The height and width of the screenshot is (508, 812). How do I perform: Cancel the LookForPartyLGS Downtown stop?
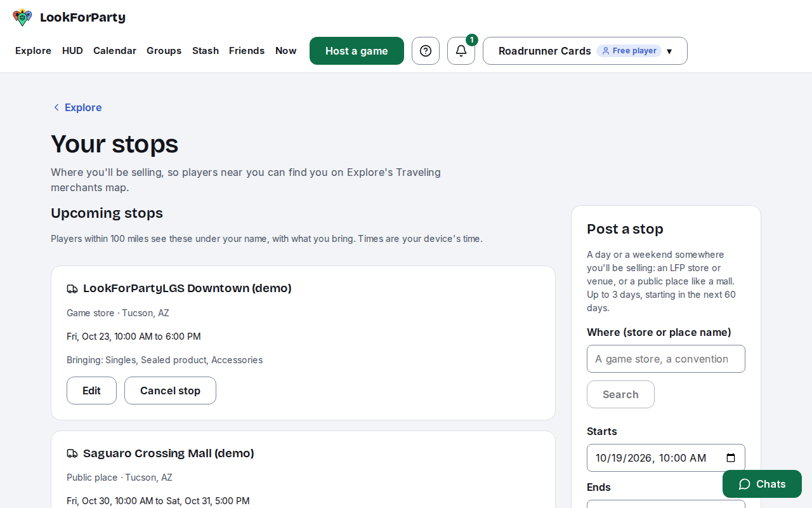(x=170, y=391)
